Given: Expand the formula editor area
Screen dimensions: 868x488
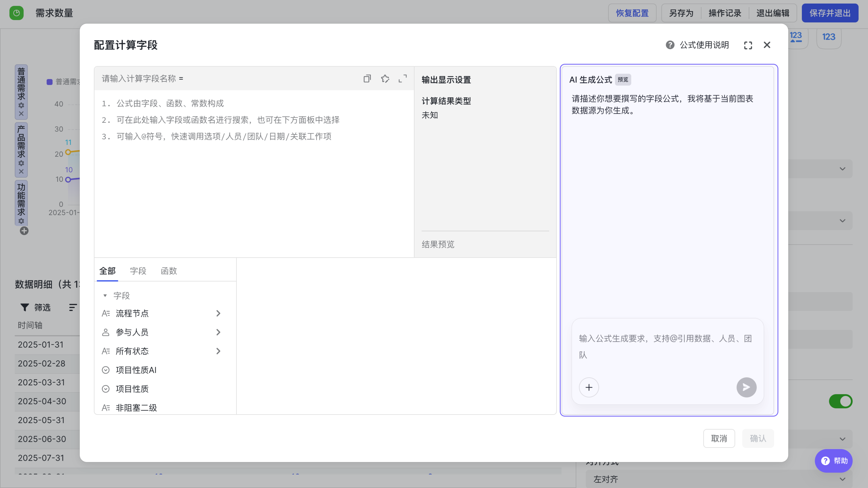Looking at the screenshot, I should pyautogui.click(x=403, y=78).
